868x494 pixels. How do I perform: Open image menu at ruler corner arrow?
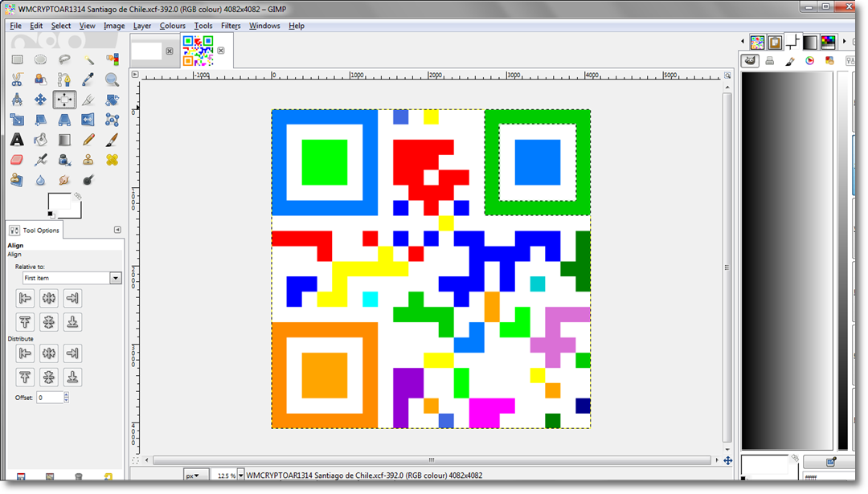pos(135,74)
